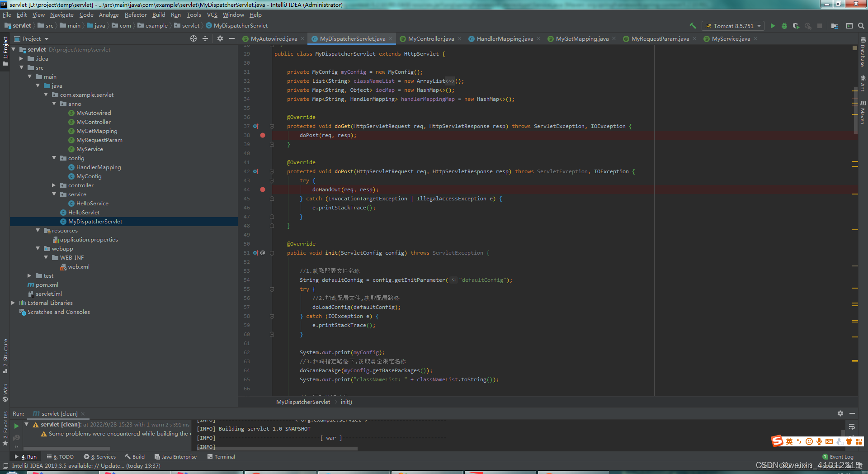The height and width of the screenshot is (474, 868).
Task: Open 6: TODO tool window button
Action: (x=60, y=456)
